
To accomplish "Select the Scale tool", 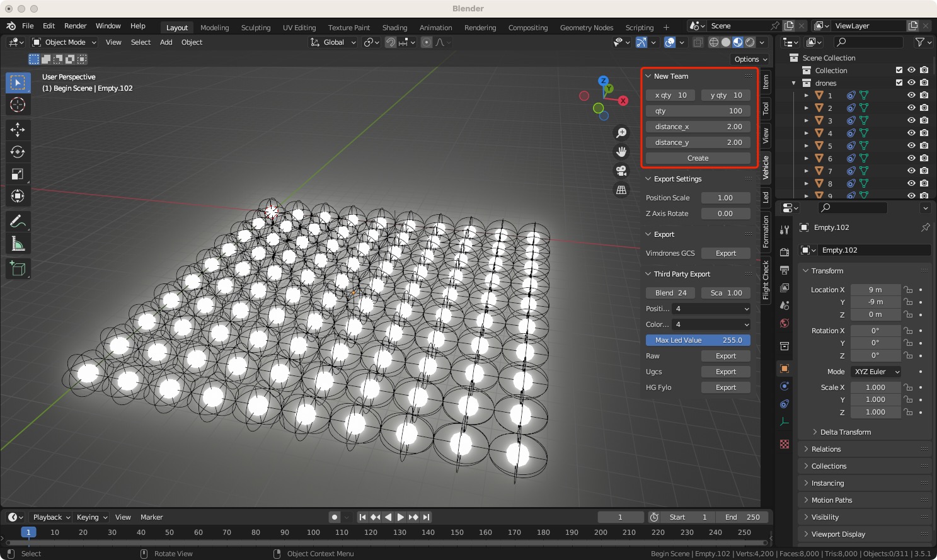I will tap(18, 174).
